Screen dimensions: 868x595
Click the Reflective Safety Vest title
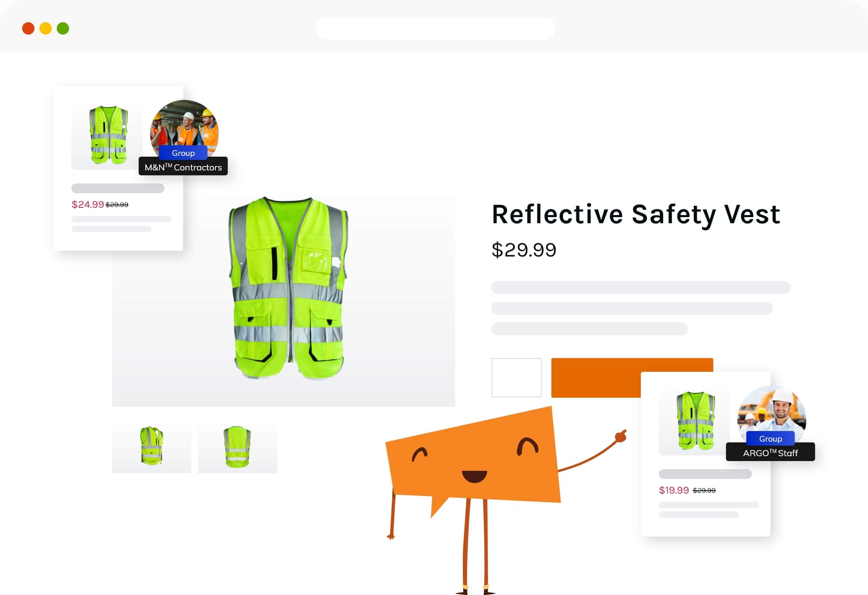[x=636, y=214]
